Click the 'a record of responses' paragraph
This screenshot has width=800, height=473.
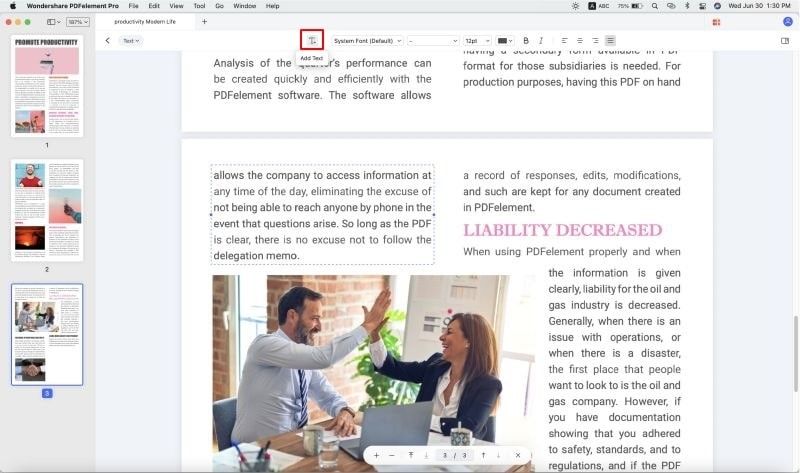(571, 191)
